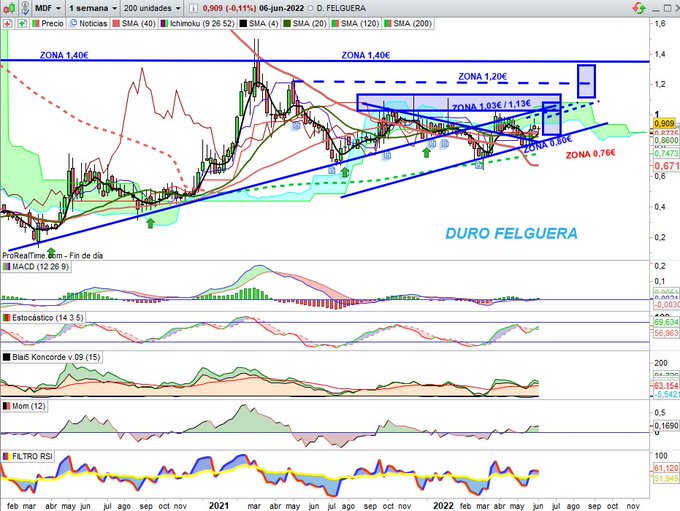Screen dimensions: 680x511
Task: Click the 69,634 stochastic value label
Action: point(666,322)
